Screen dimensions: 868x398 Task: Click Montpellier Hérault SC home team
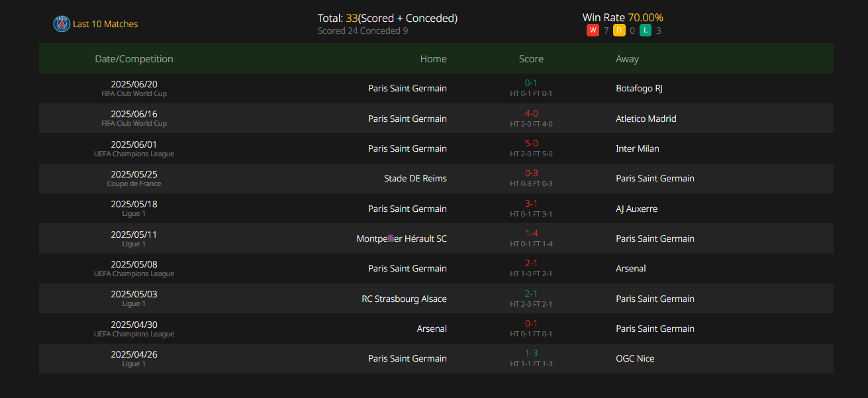(401, 238)
